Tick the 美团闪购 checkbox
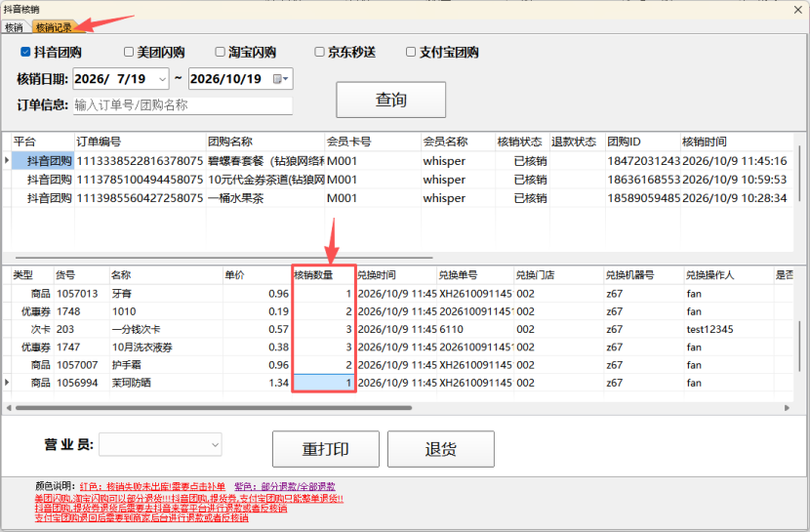The height and width of the screenshot is (532, 810). pos(129,52)
